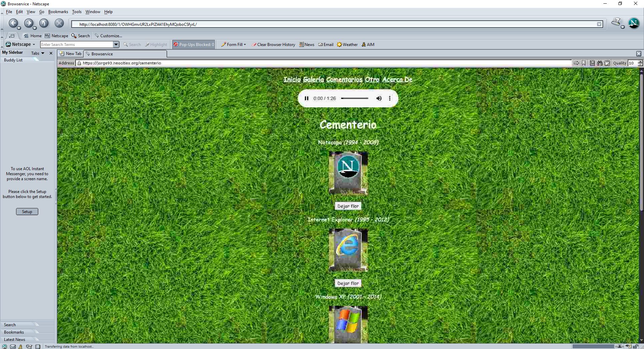
Task: Open the File menu
Action: (x=9, y=12)
